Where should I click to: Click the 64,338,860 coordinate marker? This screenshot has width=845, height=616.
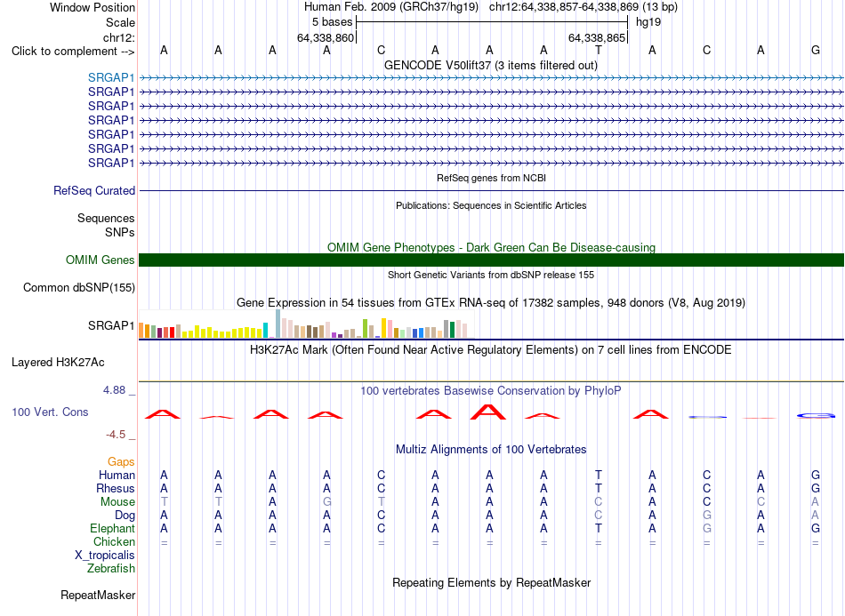326,37
